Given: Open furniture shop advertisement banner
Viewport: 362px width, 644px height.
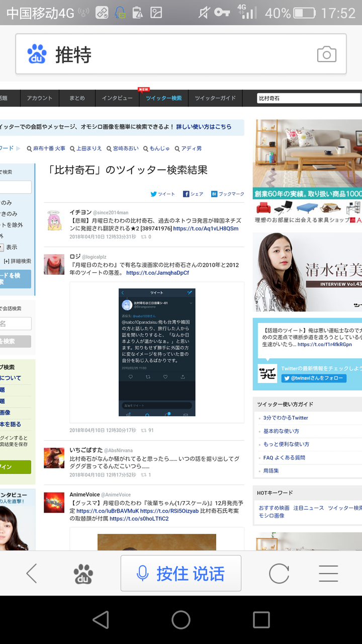Looking at the screenshot, I should (x=307, y=172).
